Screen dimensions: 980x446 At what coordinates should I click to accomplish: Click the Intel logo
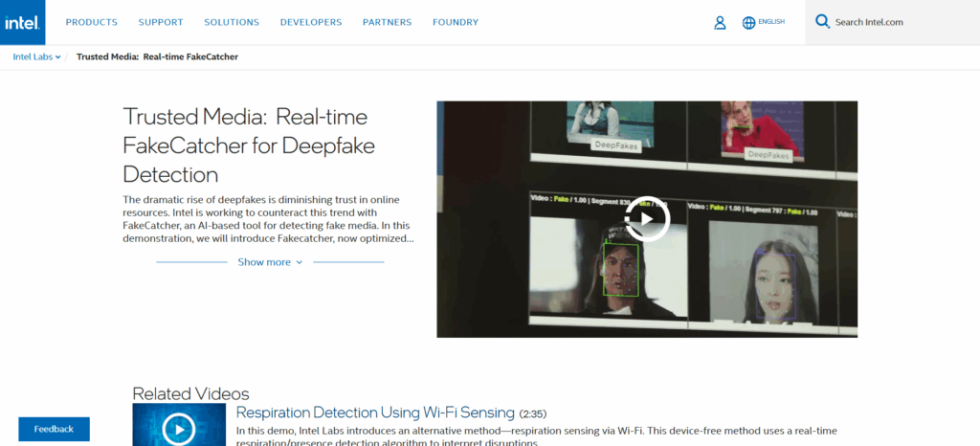[22, 22]
